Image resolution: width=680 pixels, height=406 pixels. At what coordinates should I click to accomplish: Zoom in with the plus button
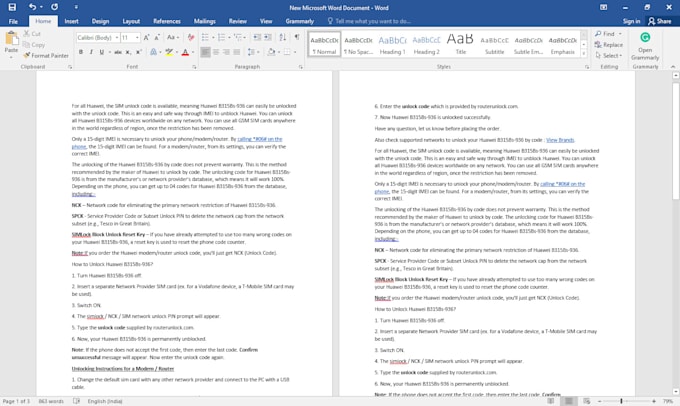pos(654,401)
